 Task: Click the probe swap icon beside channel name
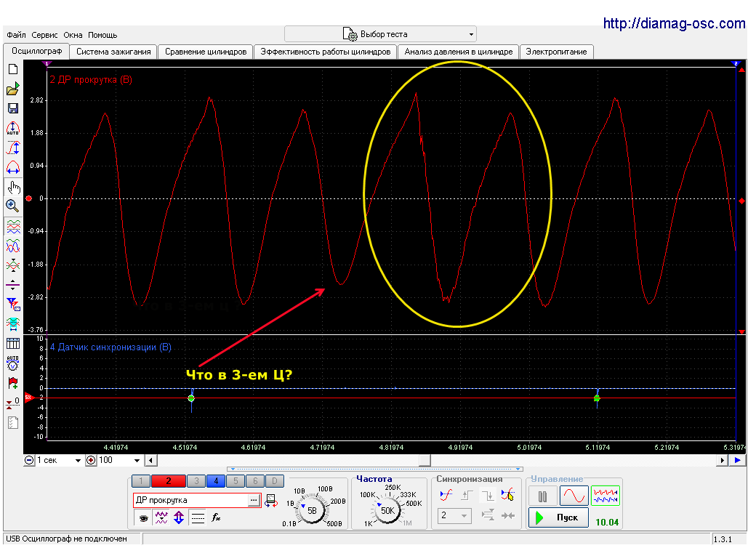click(x=271, y=500)
